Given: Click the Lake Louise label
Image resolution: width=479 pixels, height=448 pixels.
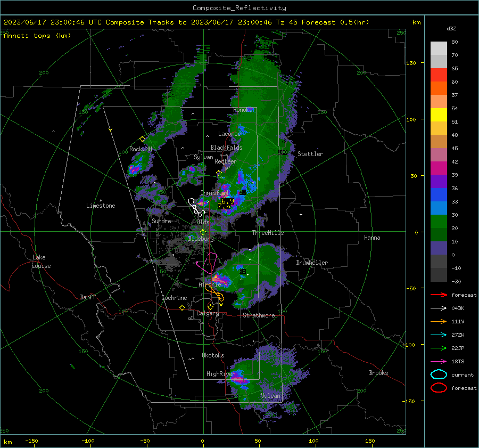Looking at the screenshot, I should click(x=41, y=262).
